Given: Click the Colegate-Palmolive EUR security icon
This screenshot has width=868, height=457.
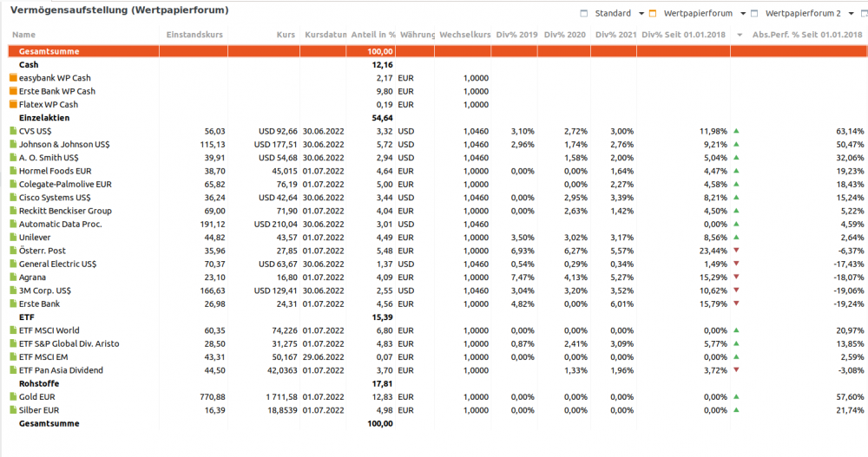Looking at the screenshot, I should point(13,184).
